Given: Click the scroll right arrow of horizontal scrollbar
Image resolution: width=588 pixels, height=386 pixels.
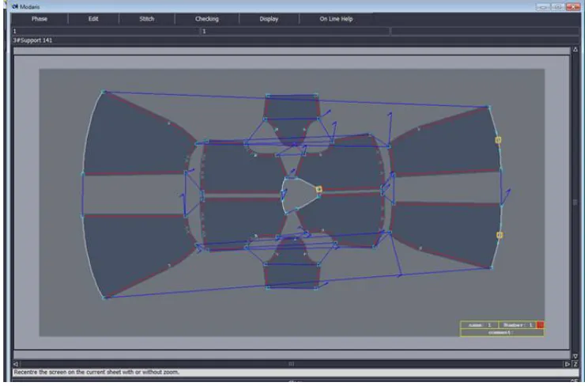Looking at the screenshot, I should click(567, 364).
